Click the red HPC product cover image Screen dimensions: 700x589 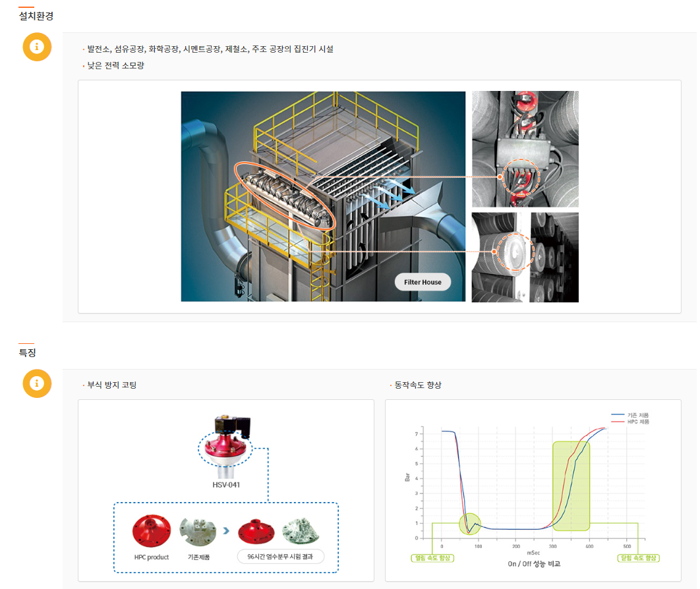[x=152, y=530]
